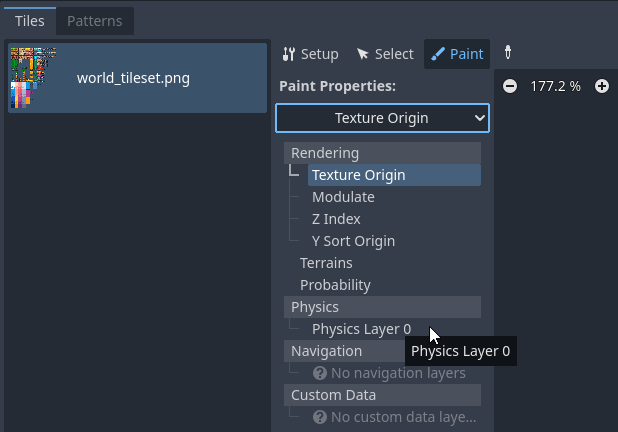Toggle the Paint mode button
The height and width of the screenshot is (432, 618).
[457, 54]
